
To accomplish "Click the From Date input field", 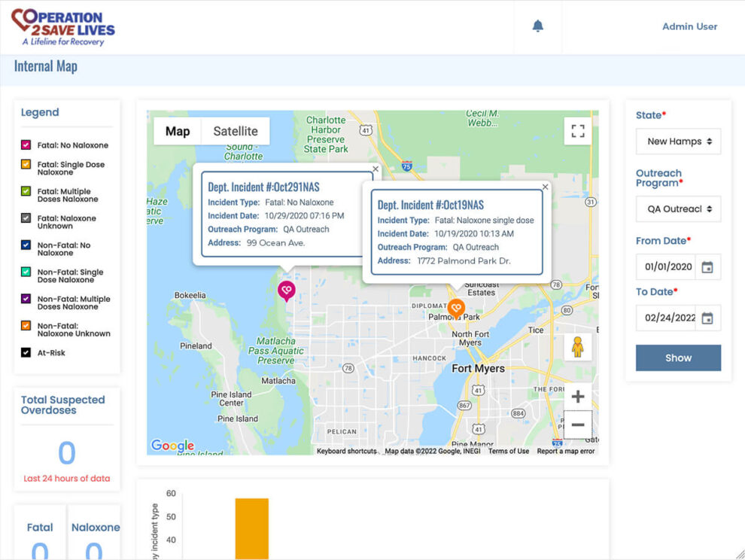I will pos(668,267).
